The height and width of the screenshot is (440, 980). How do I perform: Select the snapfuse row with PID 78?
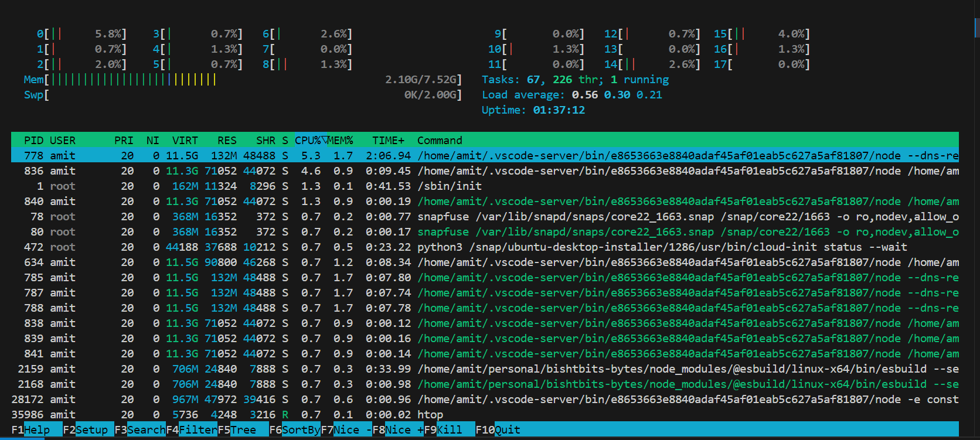coord(485,216)
